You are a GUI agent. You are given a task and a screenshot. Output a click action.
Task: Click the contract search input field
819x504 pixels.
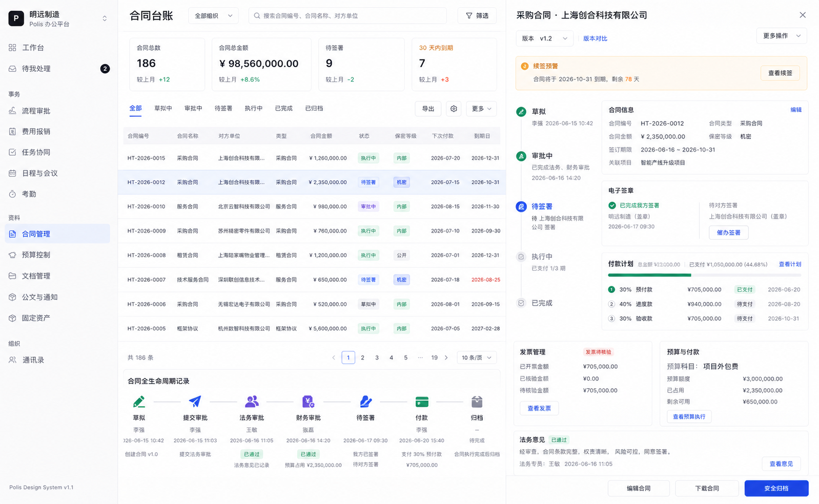point(347,16)
